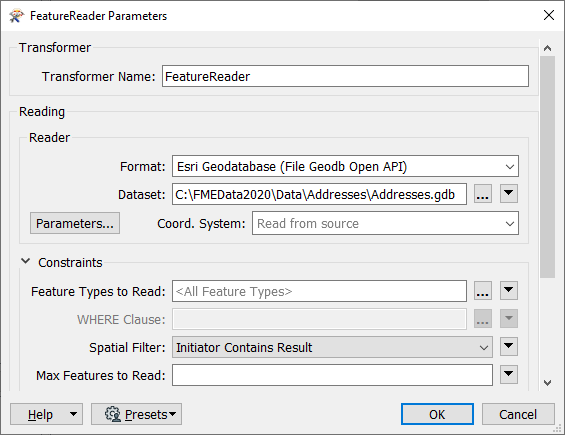Screen dimensions: 565x435
Task: Click the scrollbar down arrow
Action: click(x=547, y=383)
